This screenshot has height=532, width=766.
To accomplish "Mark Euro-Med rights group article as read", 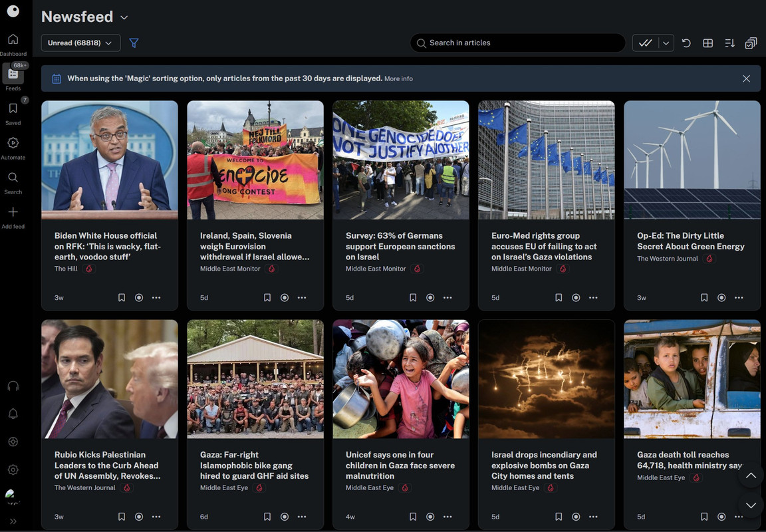I will point(576,297).
